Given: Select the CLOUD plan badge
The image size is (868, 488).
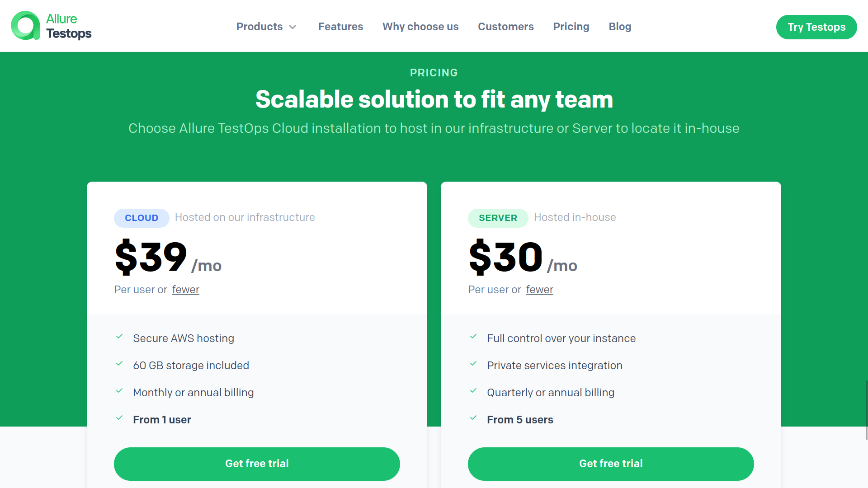Looking at the screenshot, I should point(142,218).
